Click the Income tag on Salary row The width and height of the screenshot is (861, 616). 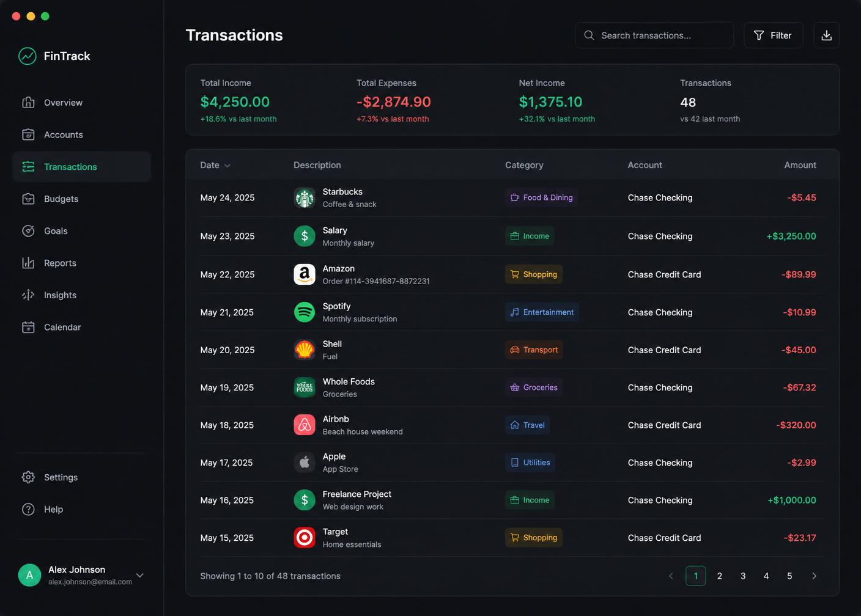click(530, 236)
